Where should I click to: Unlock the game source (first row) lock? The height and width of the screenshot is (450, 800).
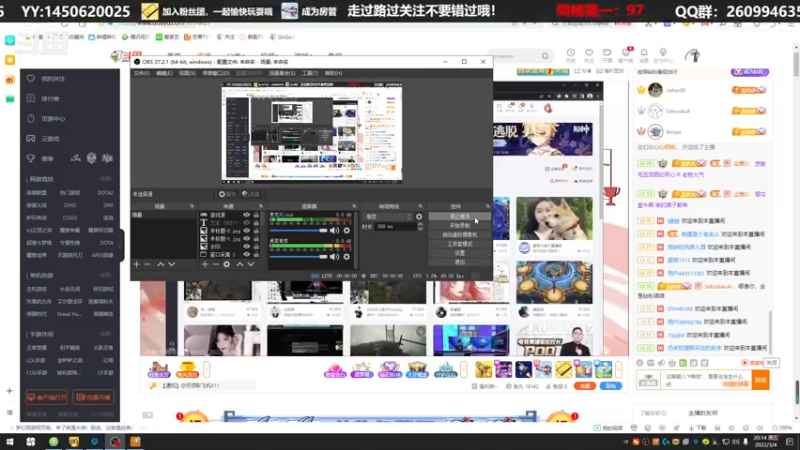point(256,215)
